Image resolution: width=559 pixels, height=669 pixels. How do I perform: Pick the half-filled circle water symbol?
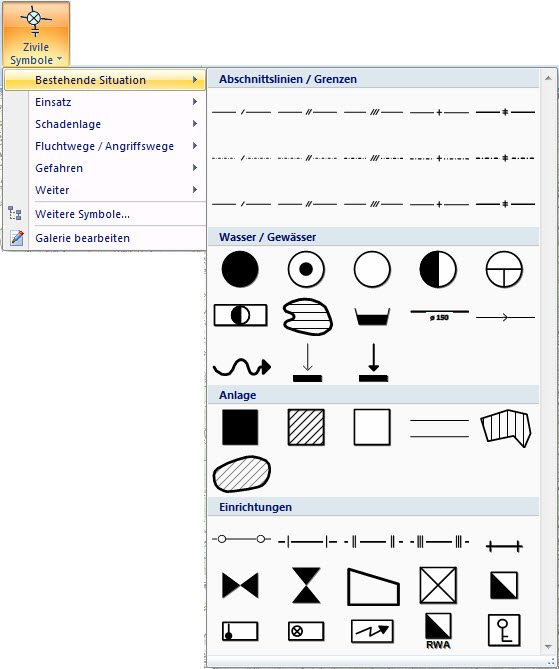point(438,269)
